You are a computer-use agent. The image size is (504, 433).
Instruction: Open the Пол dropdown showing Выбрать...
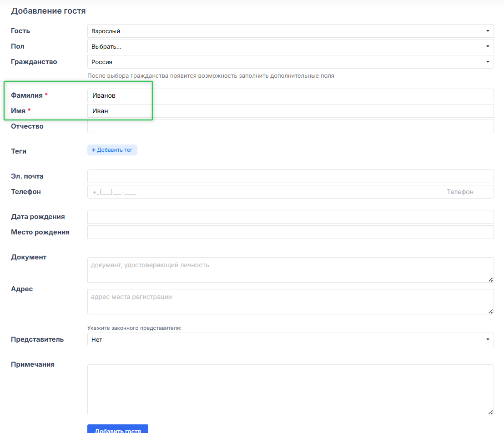click(x=290, y=46)
